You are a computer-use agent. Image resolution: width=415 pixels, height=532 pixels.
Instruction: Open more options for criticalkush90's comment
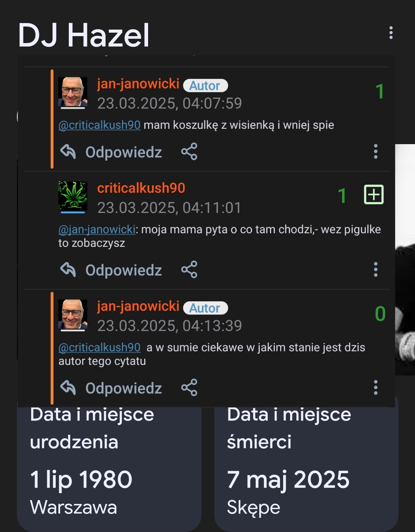coord(376,269)
